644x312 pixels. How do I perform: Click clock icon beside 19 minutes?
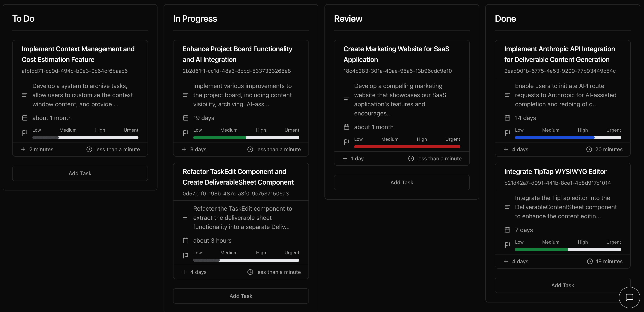coord(590,261)
